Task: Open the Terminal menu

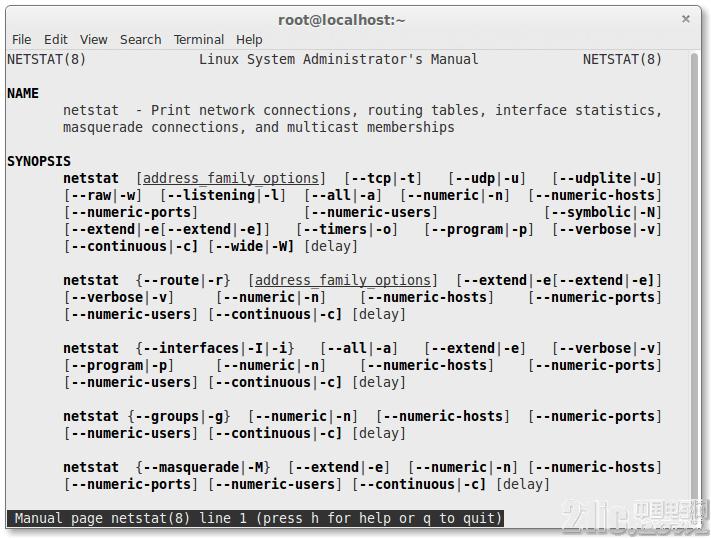Action: pyautogui.click(x=199, y=39)
